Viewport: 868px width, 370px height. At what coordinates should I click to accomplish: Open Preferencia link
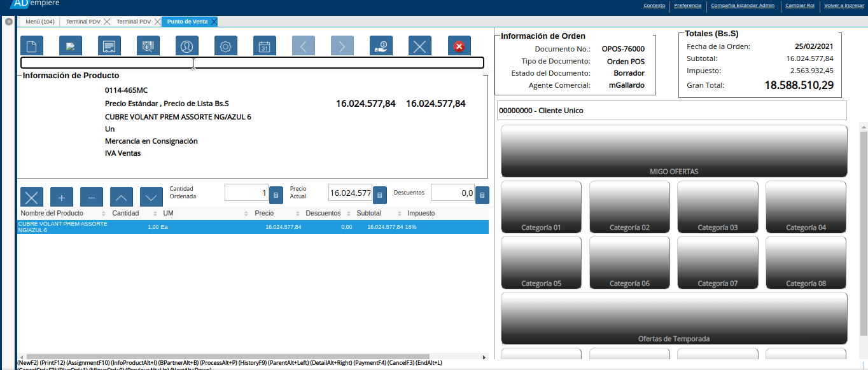click(688, 5)
